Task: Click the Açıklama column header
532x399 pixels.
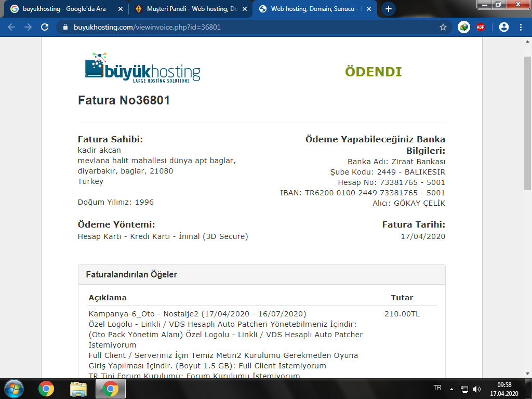Action: (108, 298)
